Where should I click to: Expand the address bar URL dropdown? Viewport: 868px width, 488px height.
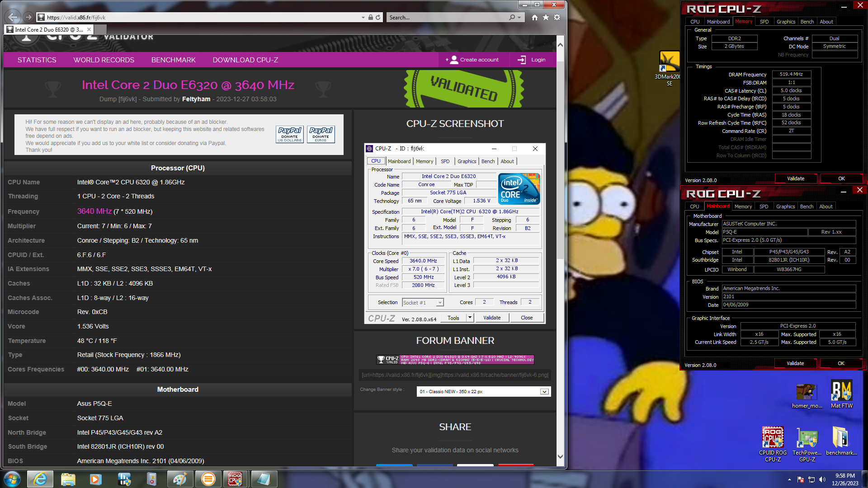[x=363, y=17]
